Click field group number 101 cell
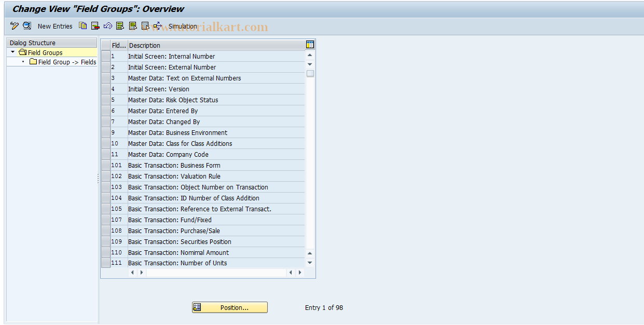The image size is (644, 325). click(x=119, y=165)
